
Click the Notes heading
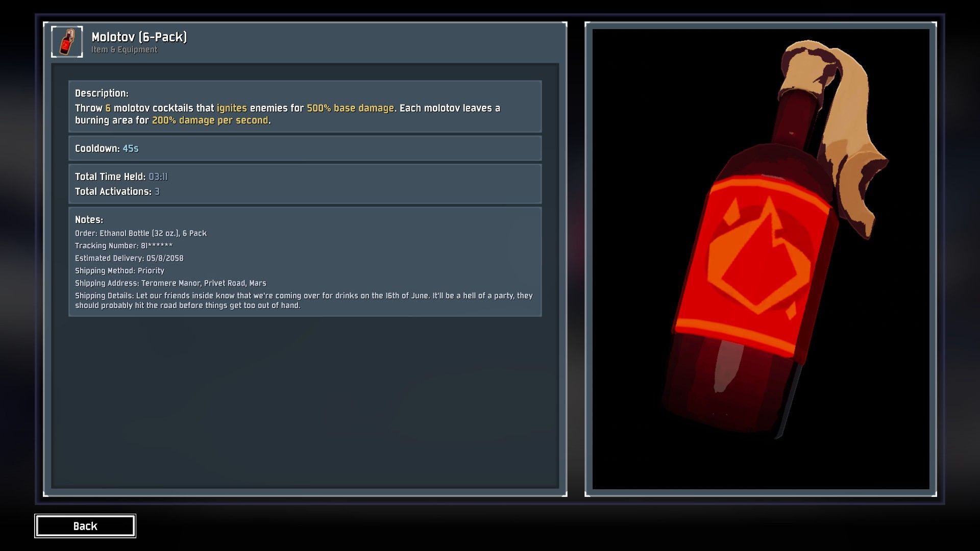pyautogui.click(x=89, y=220)
